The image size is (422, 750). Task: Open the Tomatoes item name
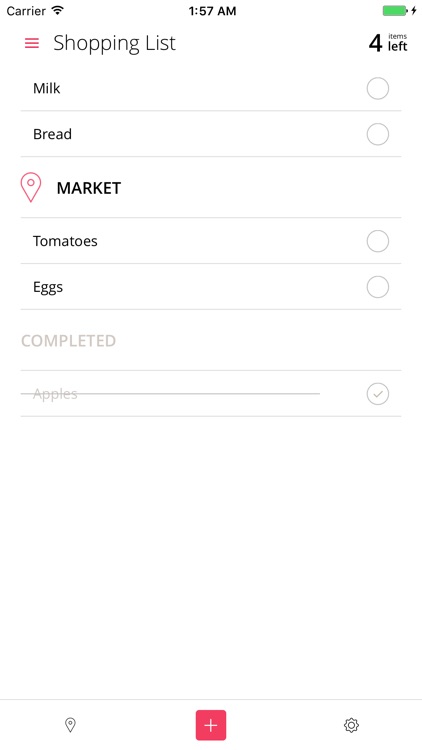[x=65, y=241]
